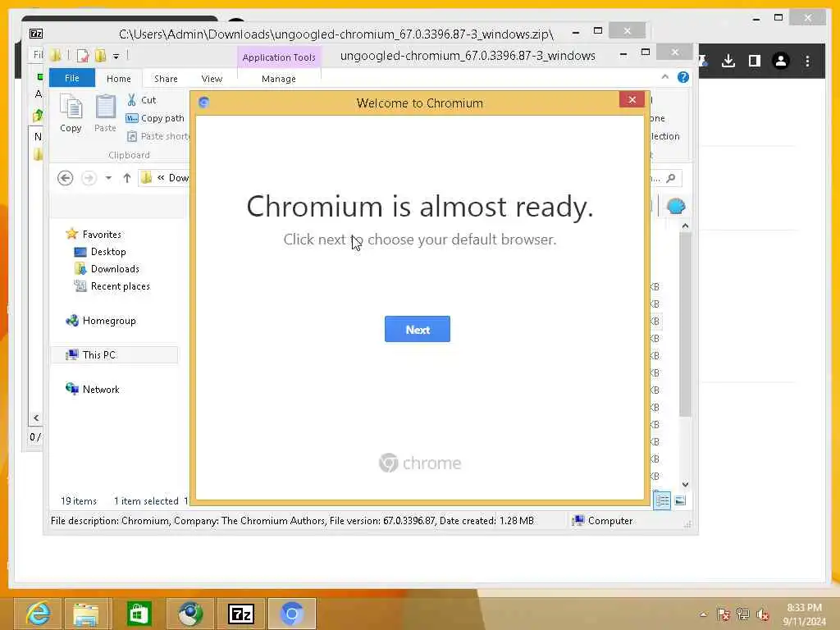Click the browser downloads icon behind Explorer

coord(728,61)
